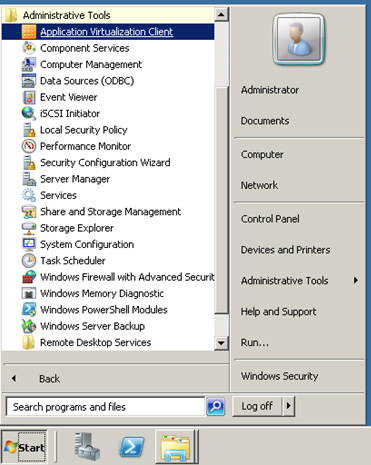Select the Event Viewer text label
The width and height of the screenshot is (371, 465).
coord(69,97)
